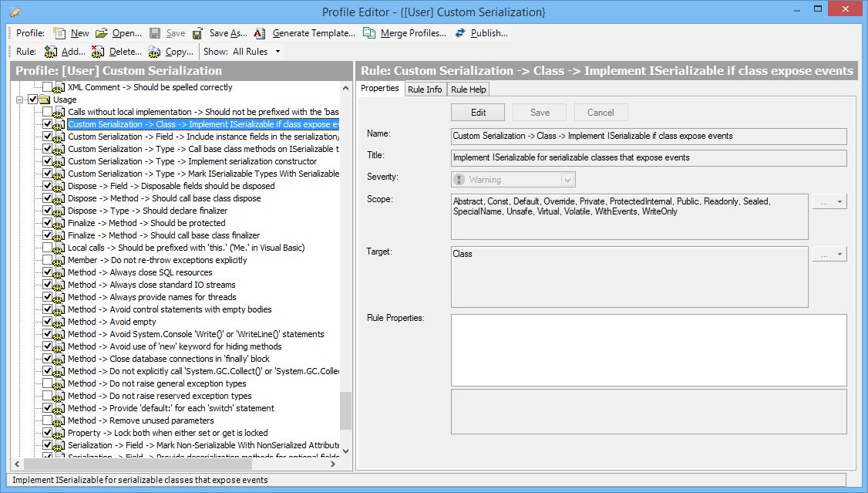The image size is (868, 493).
Task: Click rule icon beside 'Method -> Remove unused parameters'
Action: coord(58,421)
